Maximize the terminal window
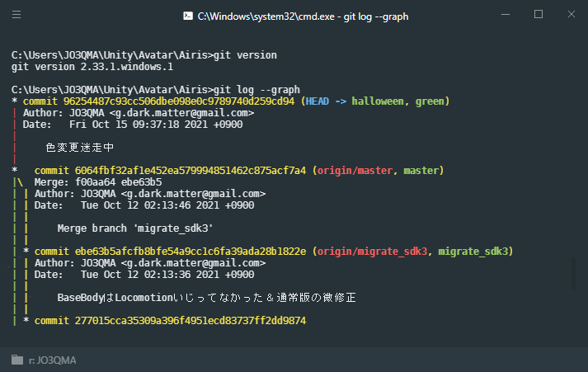Viewport: 588px width, 372px height. tap(539, 14)
